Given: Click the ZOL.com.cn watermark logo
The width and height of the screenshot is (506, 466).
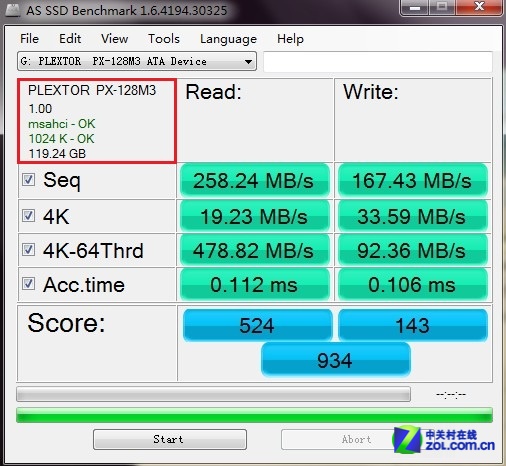Looking at the screenshot, I should (x=443, y=439).
